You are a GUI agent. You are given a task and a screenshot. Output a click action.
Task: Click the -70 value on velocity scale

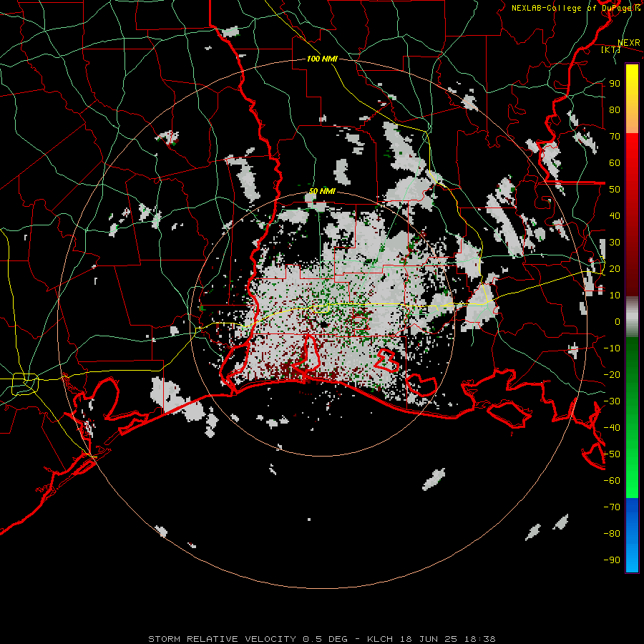coord(612,507)
